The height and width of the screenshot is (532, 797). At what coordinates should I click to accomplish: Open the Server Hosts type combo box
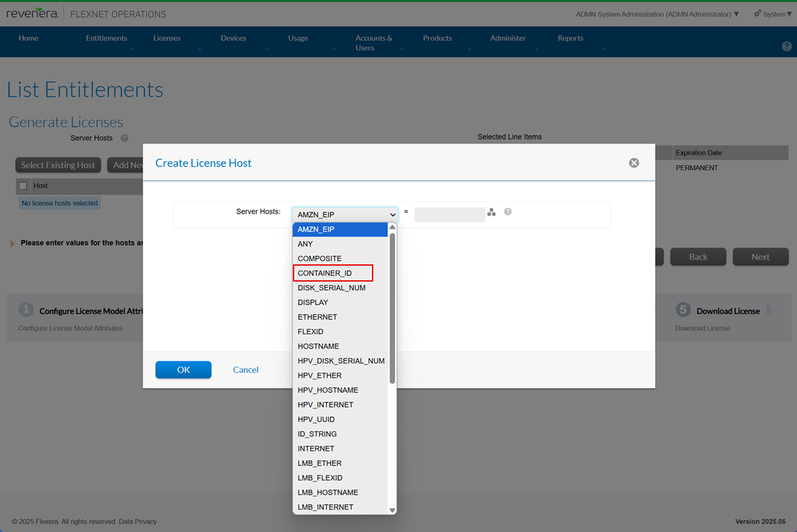tap(345, 215)
